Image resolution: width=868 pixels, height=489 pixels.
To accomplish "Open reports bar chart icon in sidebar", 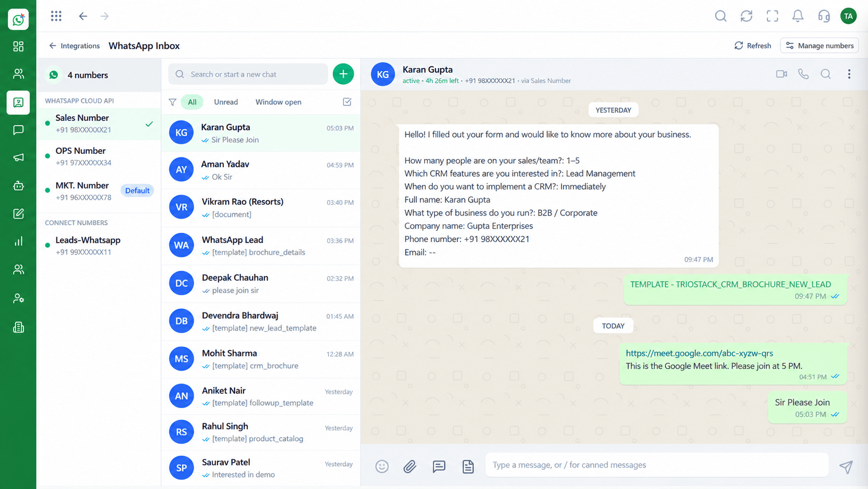I will click(x=18, y=241).
